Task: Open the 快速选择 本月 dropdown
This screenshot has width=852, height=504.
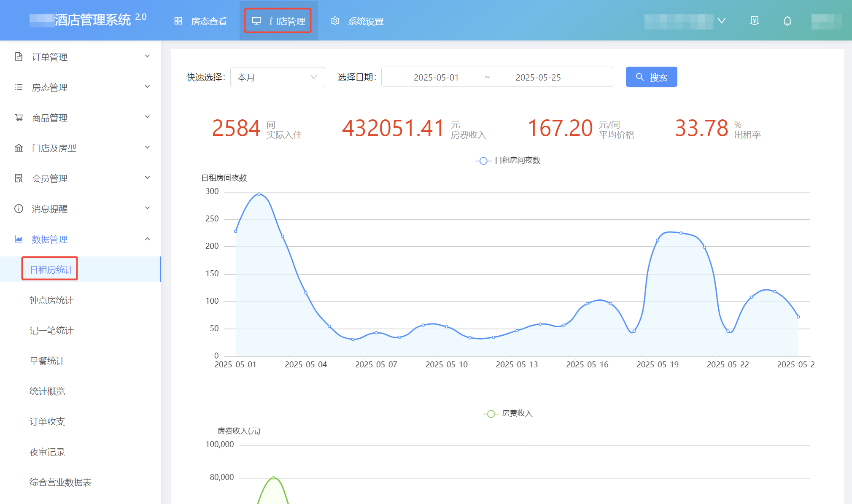Action: (x=278, y=77)
